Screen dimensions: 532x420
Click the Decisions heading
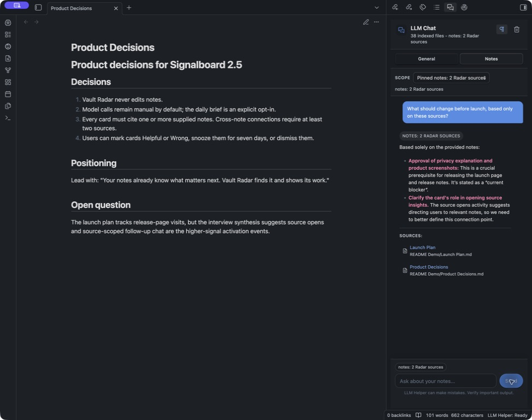pyautogui.click(x=91, y=82)
